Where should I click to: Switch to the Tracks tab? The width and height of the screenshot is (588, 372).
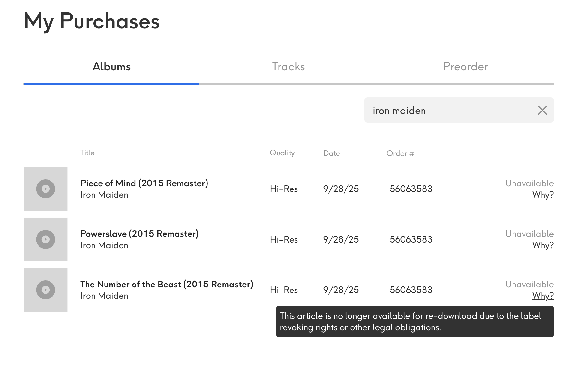[288, 67]
